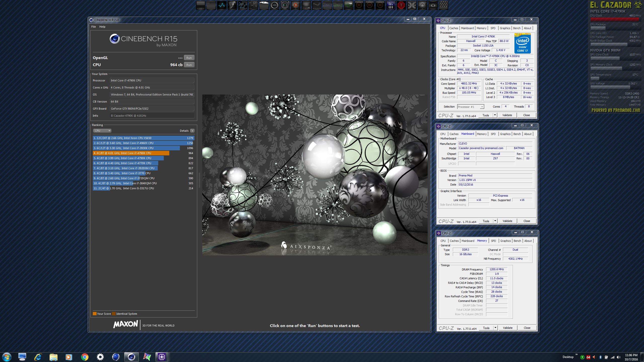This screenshot has width=644, height=362.
Task: Click the Show Desktop strip beside the clock
Action: [x=642, y=357]
